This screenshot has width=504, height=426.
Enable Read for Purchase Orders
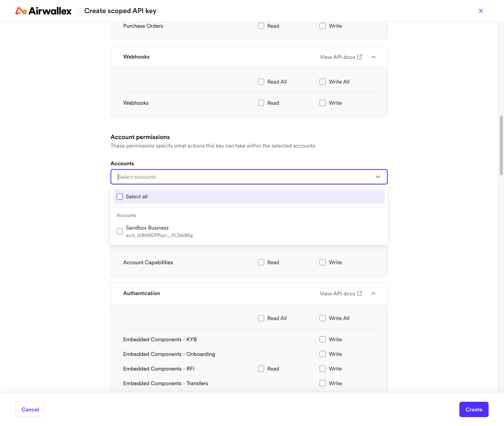tap(261, 26)
